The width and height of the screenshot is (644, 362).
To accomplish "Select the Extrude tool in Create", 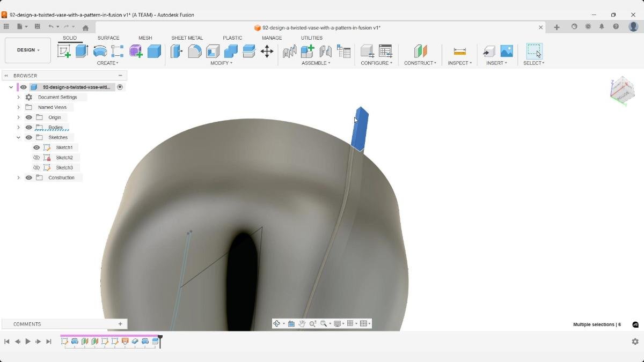I will click(x=82, y=51).
